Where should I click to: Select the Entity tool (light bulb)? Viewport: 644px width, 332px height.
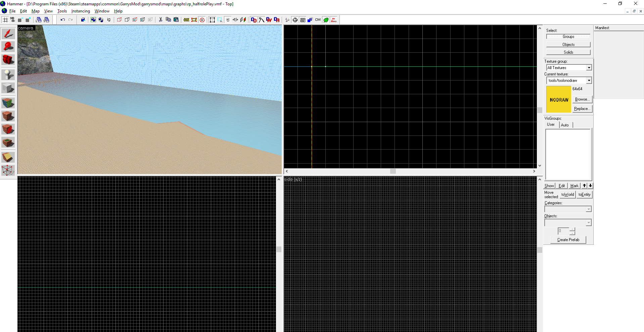click(8, 74)
